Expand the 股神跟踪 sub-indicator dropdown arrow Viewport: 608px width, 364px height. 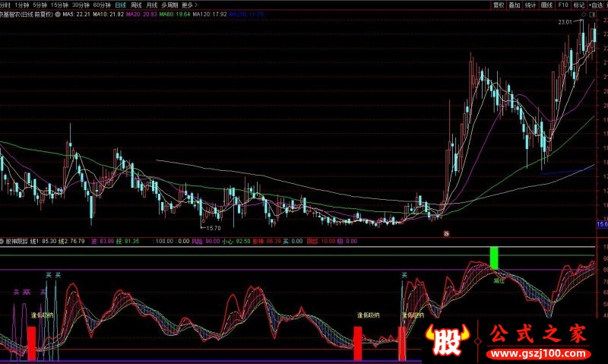[x=2, y=241]
